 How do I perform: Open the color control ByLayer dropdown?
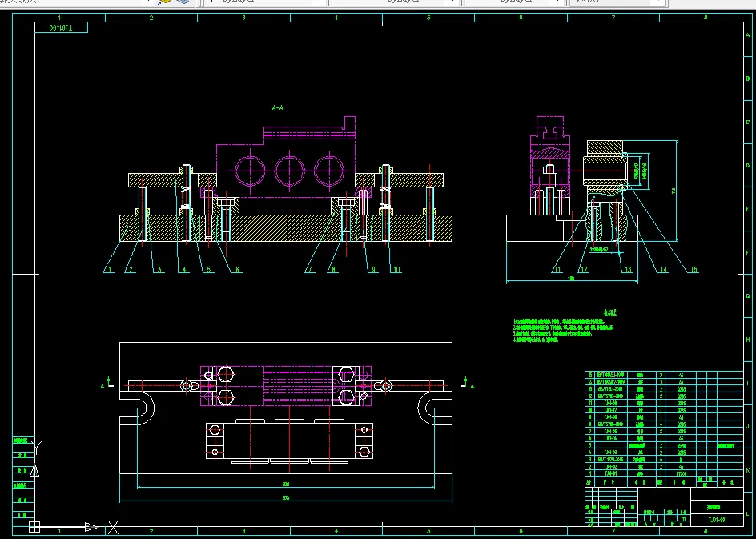coord(267,2)
